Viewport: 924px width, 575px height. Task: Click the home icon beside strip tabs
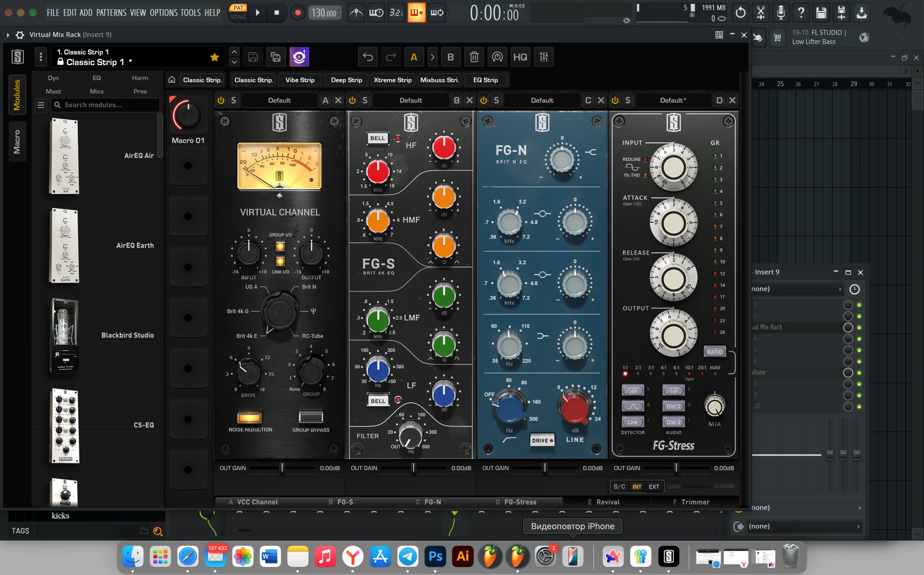tap(172, 80)
